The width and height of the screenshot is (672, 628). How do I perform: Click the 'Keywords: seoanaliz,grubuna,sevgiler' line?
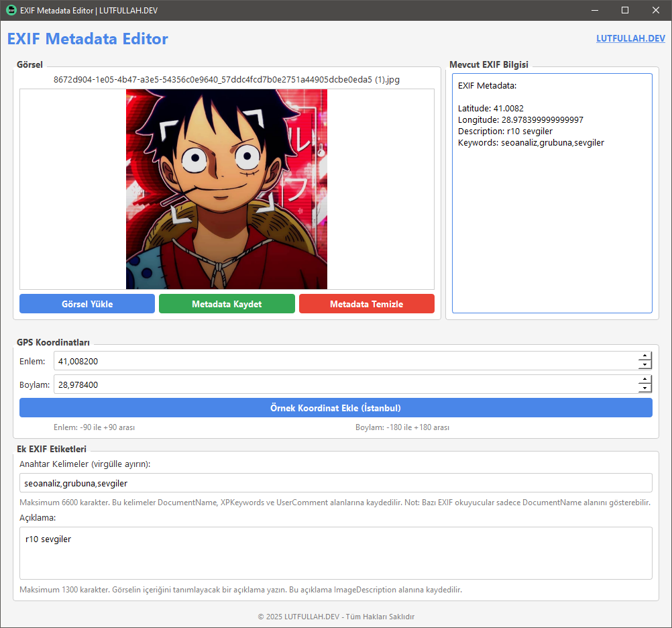[531, 143]
